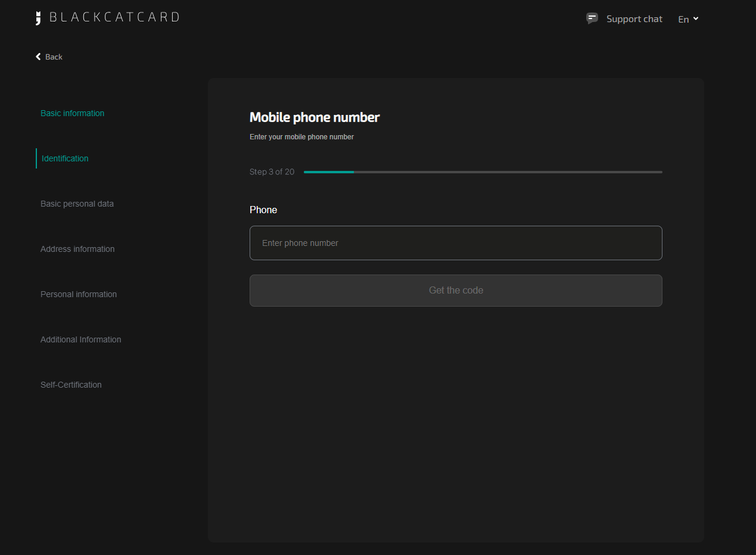Screen dimensions: 756x555
Task: Click the Support chat link text
Action: (x=634, y=19)
